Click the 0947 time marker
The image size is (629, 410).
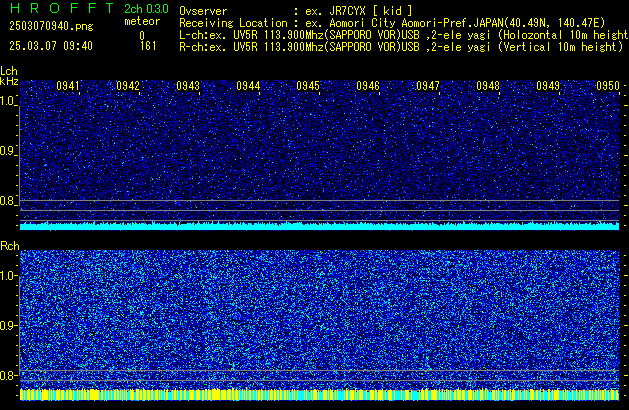(428, 86)
